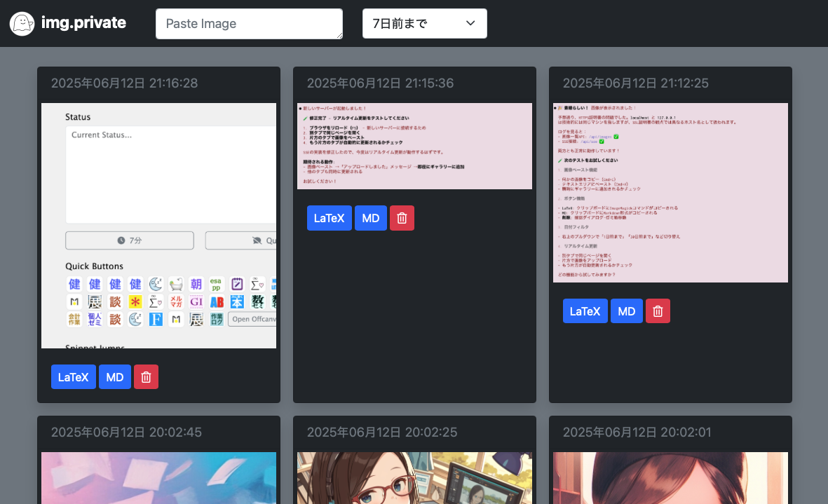Open the pink text thumbnail from 21:15:36
This screenshot has height=504, width=828.
click(414, 146)
